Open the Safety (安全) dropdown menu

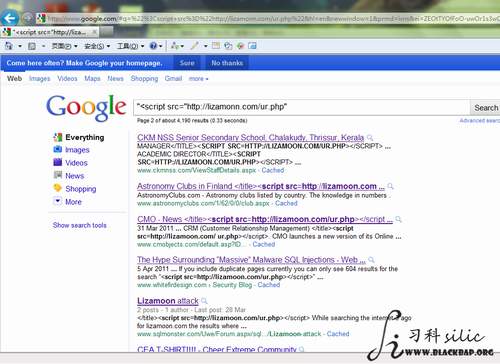coord(97,46)
